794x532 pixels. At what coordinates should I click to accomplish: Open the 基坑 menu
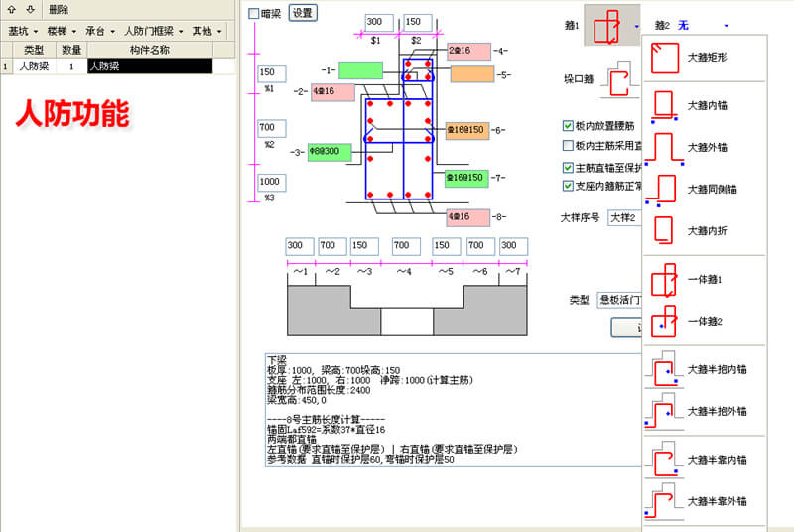tap(22, 31)
